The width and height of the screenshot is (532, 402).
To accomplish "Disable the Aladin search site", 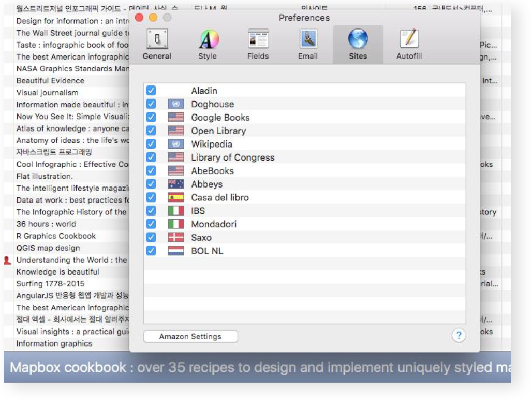I will 151,90.
